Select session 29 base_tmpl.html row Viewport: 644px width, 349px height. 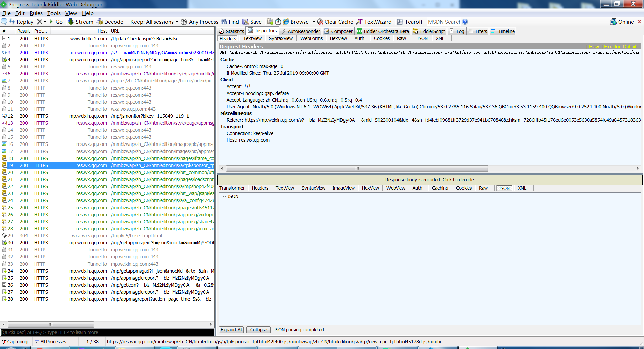107,236
